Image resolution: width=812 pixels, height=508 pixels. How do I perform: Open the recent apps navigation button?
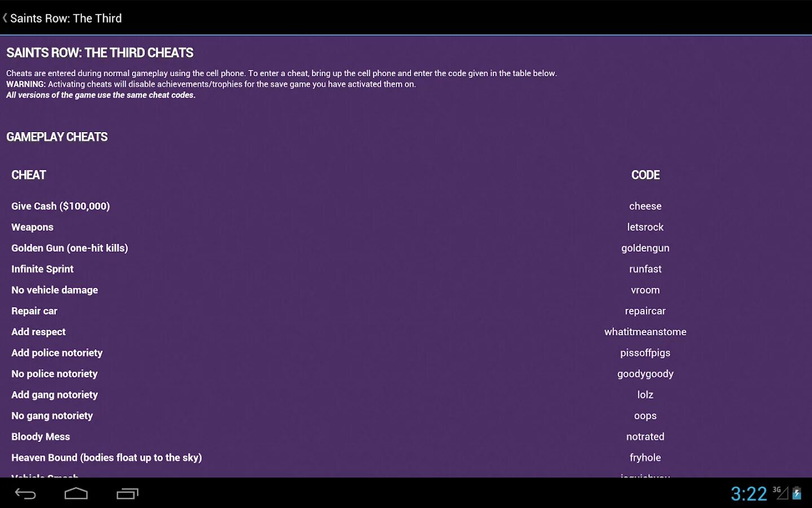(x=127, y=494)
